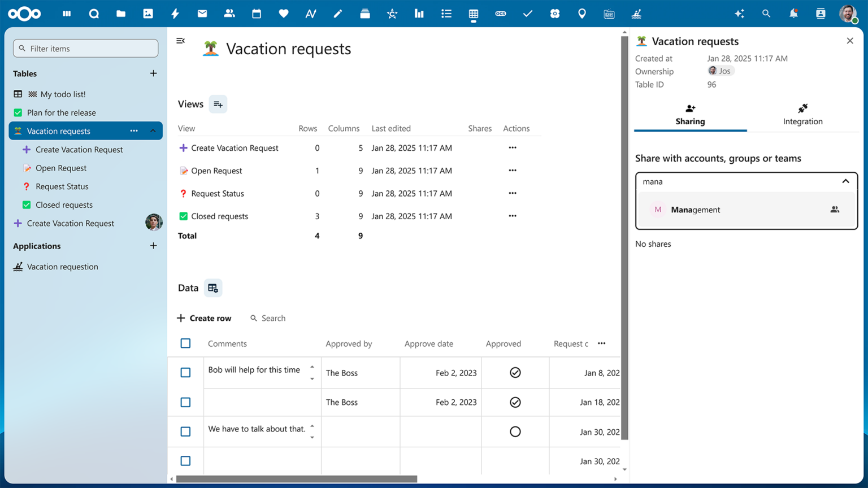
Task: Open the Activity app
Action: tap(175, 14)
